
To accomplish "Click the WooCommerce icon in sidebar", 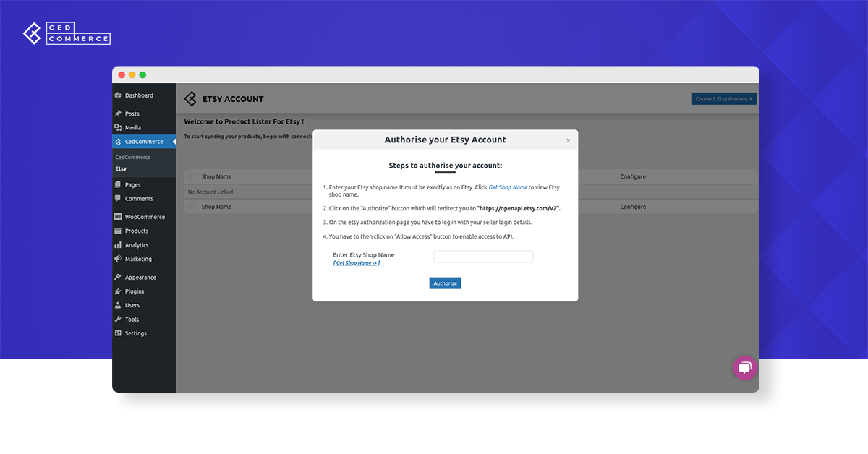I will [x=118, y=217].
